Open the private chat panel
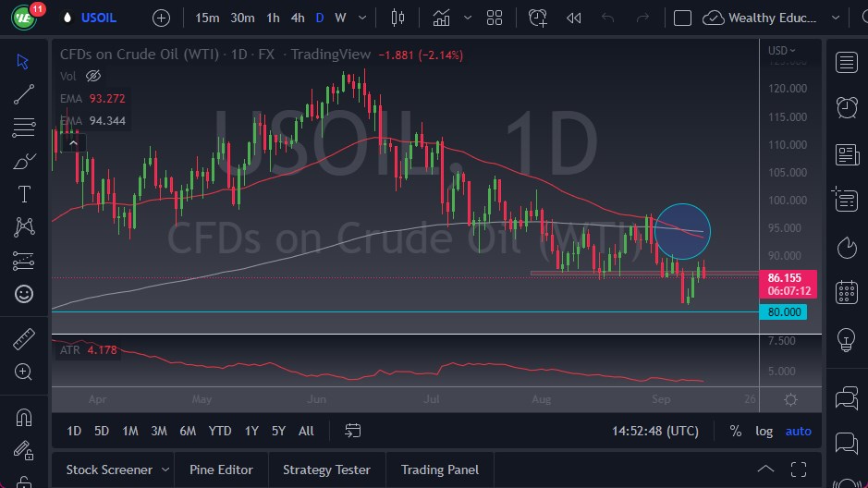Image resolution: width=868 pixels, height=488 pixels. click(x=847, y=443)
